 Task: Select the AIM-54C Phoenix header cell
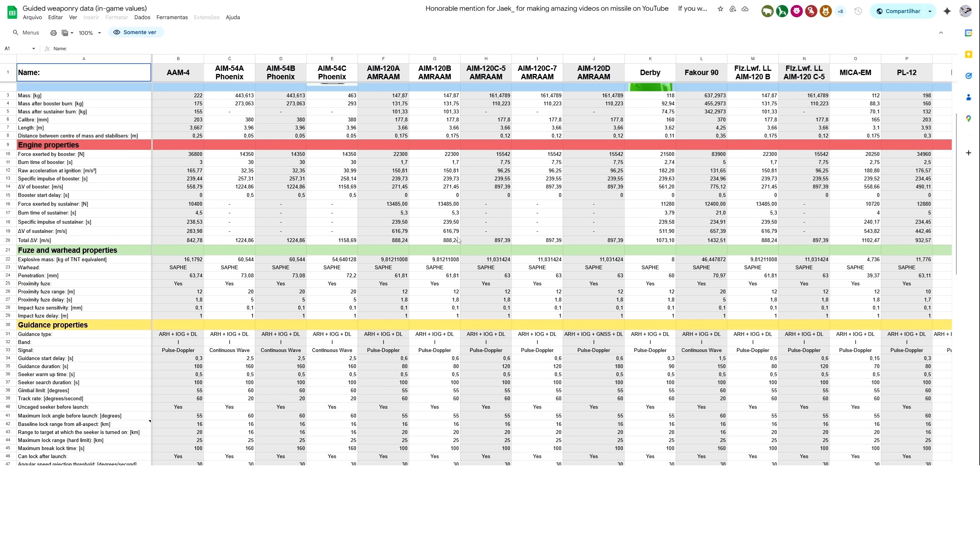[332, 72]
